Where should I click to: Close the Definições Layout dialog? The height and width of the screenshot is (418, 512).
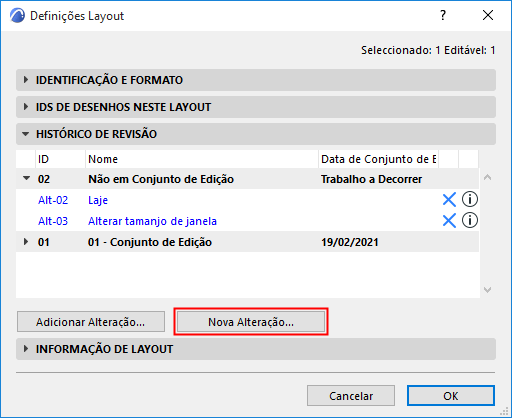pos(488,15)
